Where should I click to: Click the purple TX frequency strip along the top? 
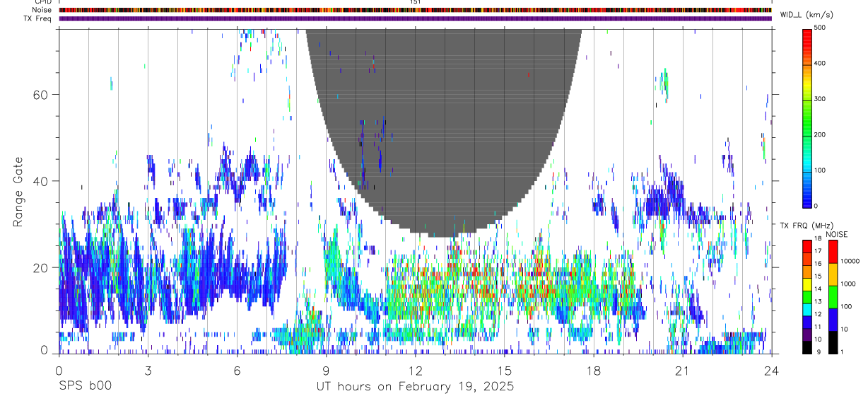[x=415, y=18]
